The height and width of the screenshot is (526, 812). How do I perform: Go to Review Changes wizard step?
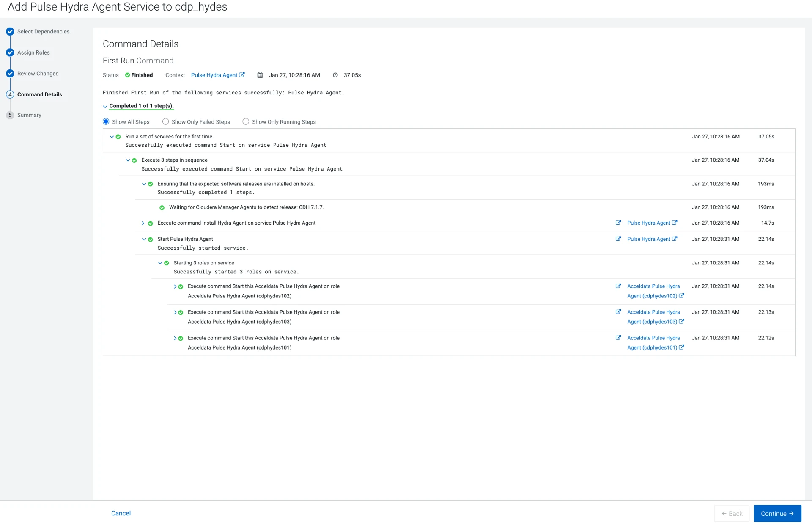pyautogui.click(x=38, y=74)
